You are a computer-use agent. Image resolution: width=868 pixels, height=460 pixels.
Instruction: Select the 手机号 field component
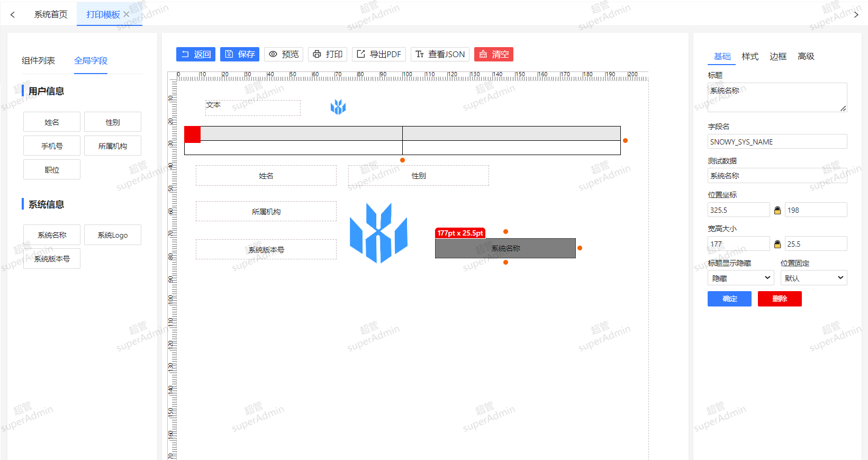click(x=52, y=146)
